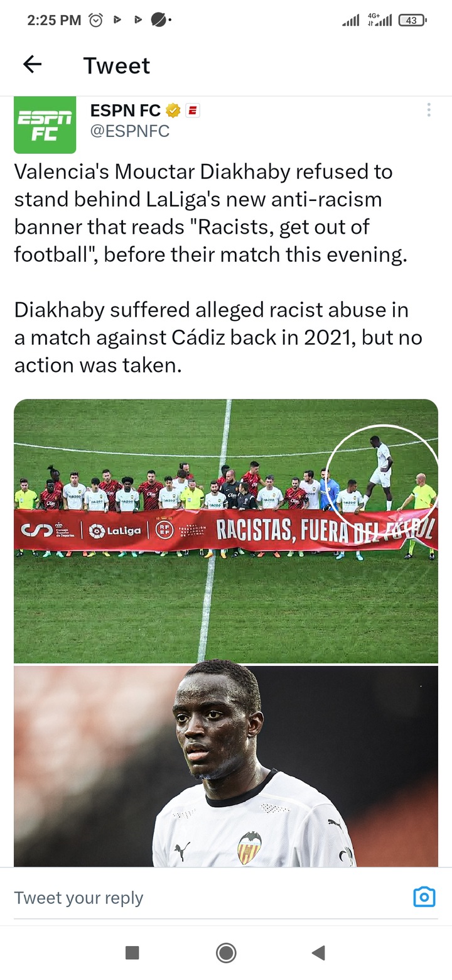The height and width of the screenshot is (980, 452).
Task: Open the ESPN FC account name
Action: (x=126, y=111)
